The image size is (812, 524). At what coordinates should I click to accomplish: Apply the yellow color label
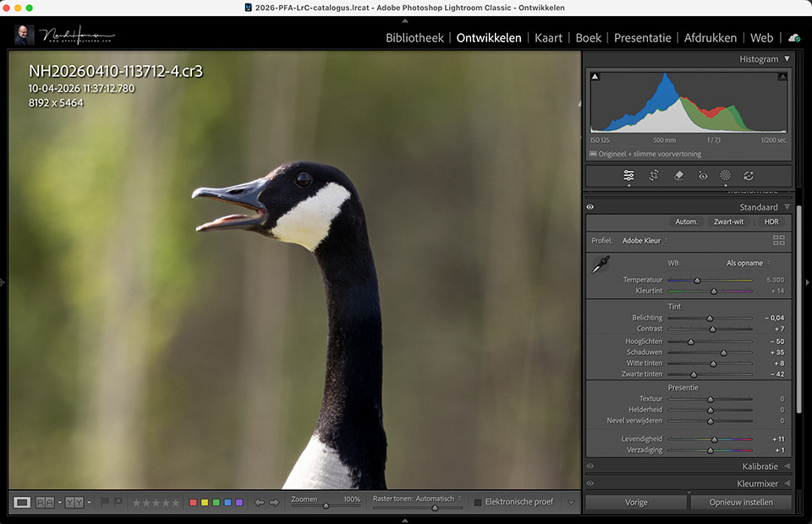pyautogui.click(x=205, y=502)
